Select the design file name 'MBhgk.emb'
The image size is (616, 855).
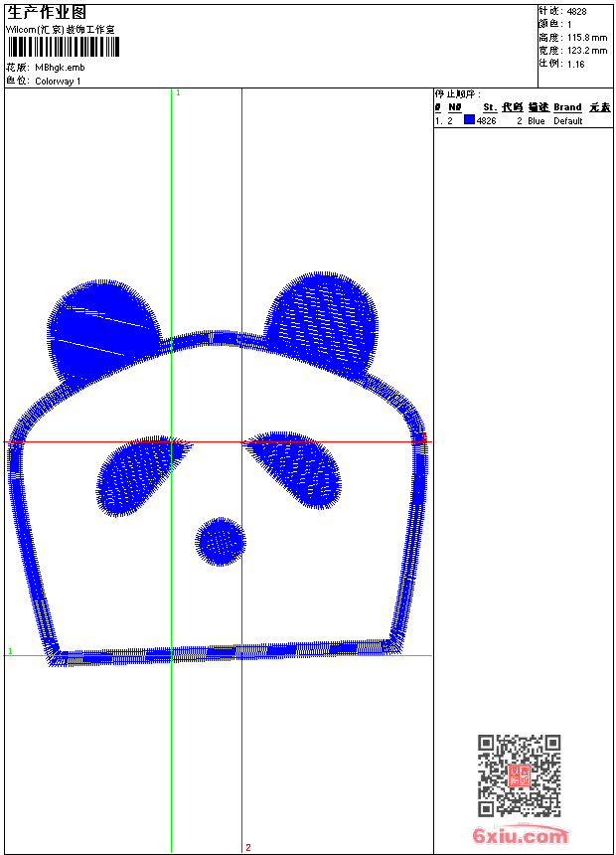tap(60, 68)
